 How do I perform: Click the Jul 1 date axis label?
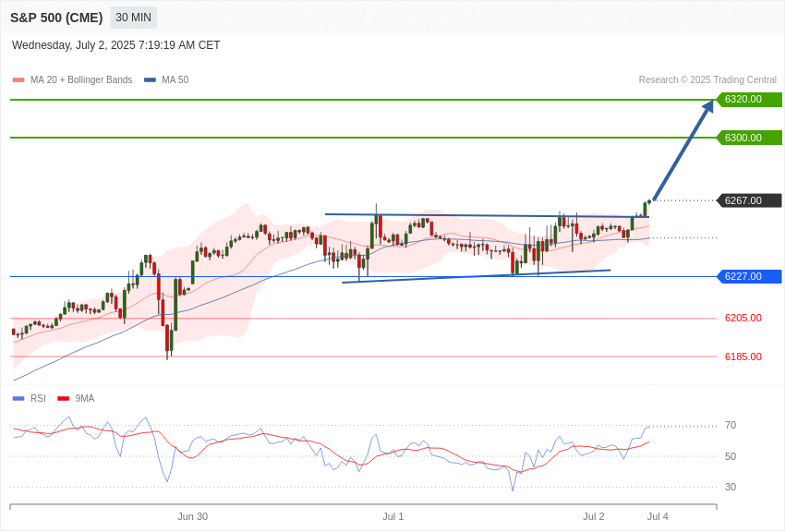click(x=393, y=516)
